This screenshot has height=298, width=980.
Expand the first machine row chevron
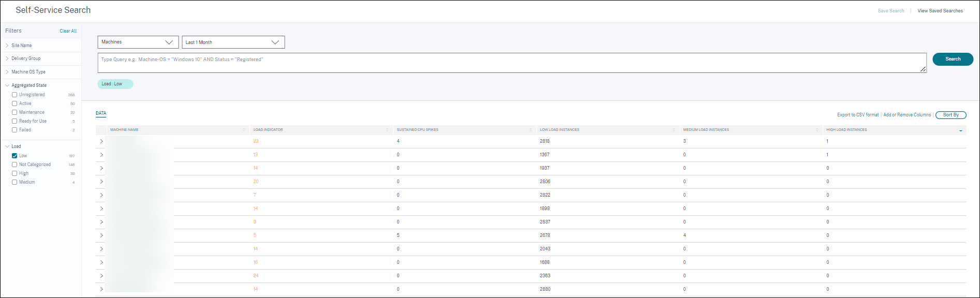101,141
